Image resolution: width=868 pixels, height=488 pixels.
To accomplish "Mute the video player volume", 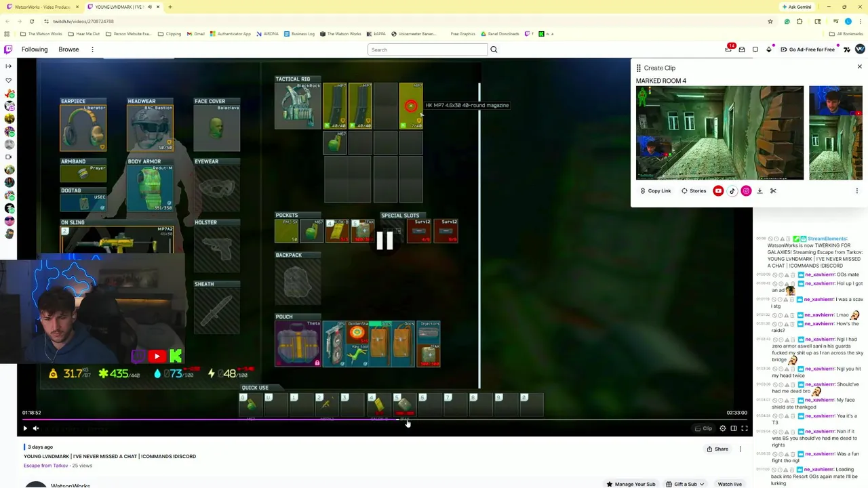I will [36, 428].
